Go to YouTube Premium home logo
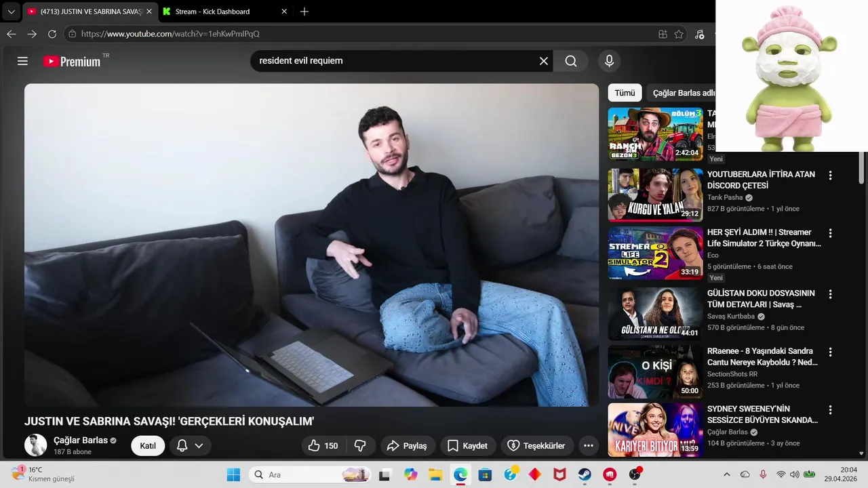 [72, 61]
